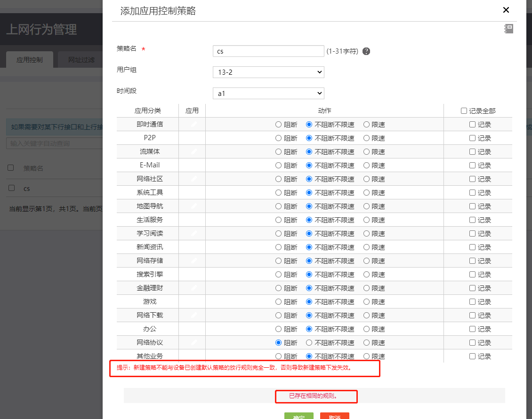Viewport: 532px width, 419px height.
Task: Click the 应用 column header
Action: click(x=192, y=111)
